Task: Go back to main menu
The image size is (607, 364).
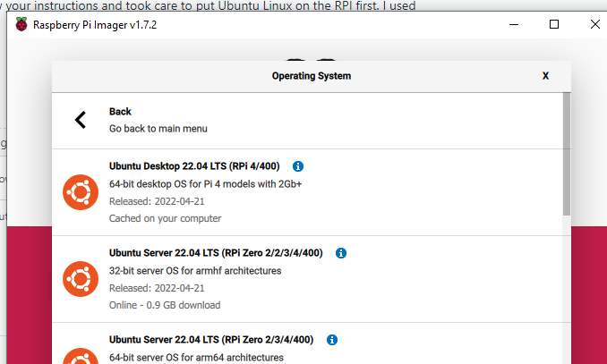Action: (x=308, y=121)
